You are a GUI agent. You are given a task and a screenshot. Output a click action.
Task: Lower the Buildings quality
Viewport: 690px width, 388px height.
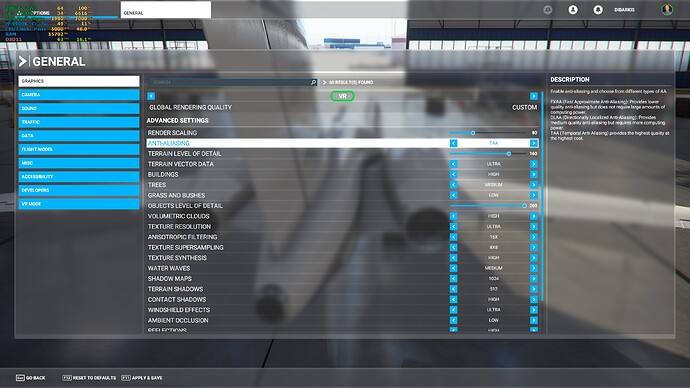[x=453, y=174]
